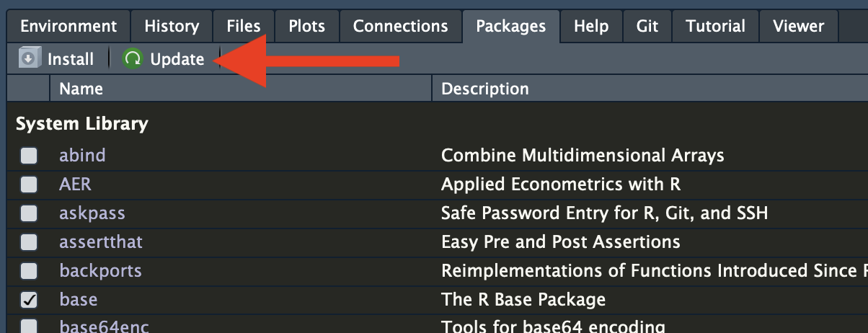Open the History tab

(172, 26)
